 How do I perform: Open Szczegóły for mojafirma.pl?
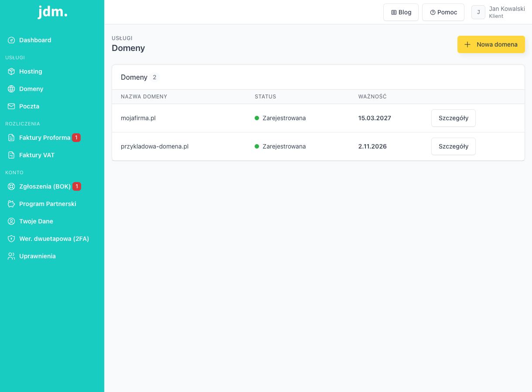pos(454,118)
